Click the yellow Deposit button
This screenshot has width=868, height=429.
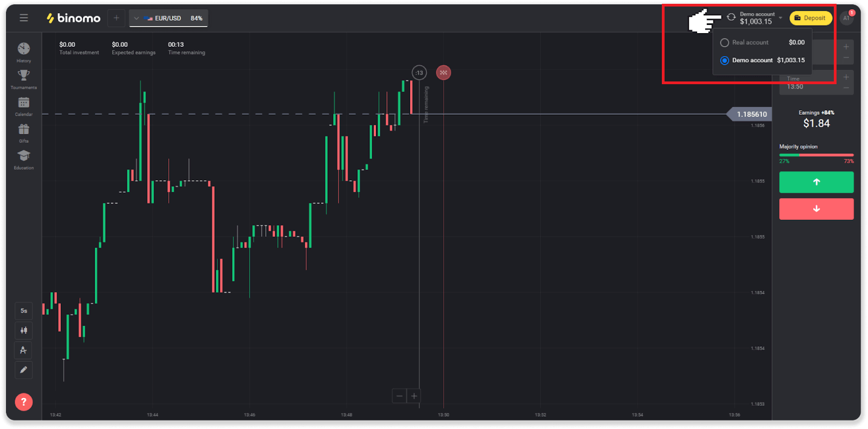pos(810,17)
